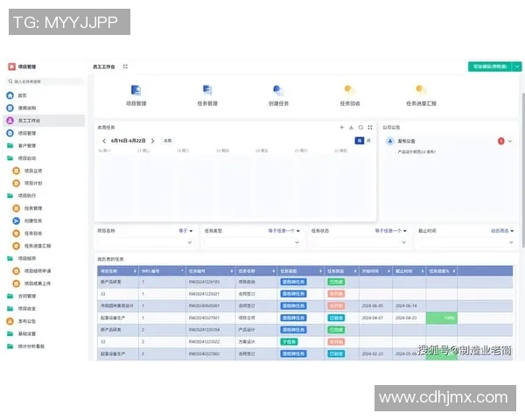
Task: Open 等于 operator dropdown for 项目名称
Action: [x=185, y=231]
